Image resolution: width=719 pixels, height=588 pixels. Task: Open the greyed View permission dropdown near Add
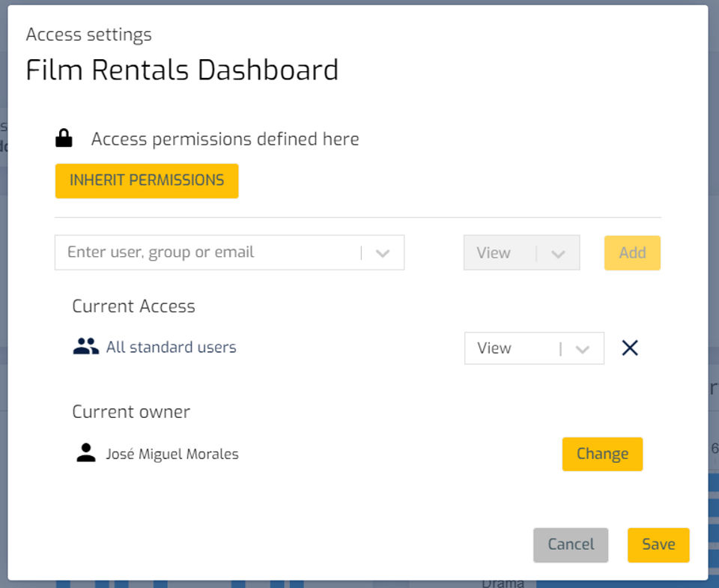click(521, 253)
